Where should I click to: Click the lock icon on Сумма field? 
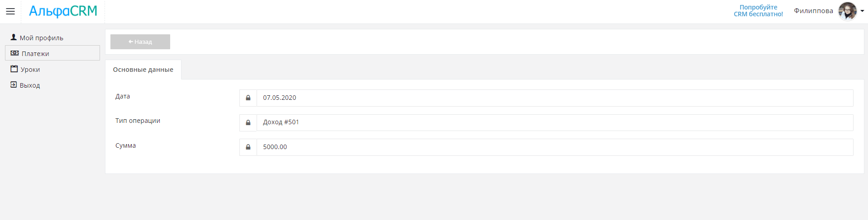tap(248, 147)
